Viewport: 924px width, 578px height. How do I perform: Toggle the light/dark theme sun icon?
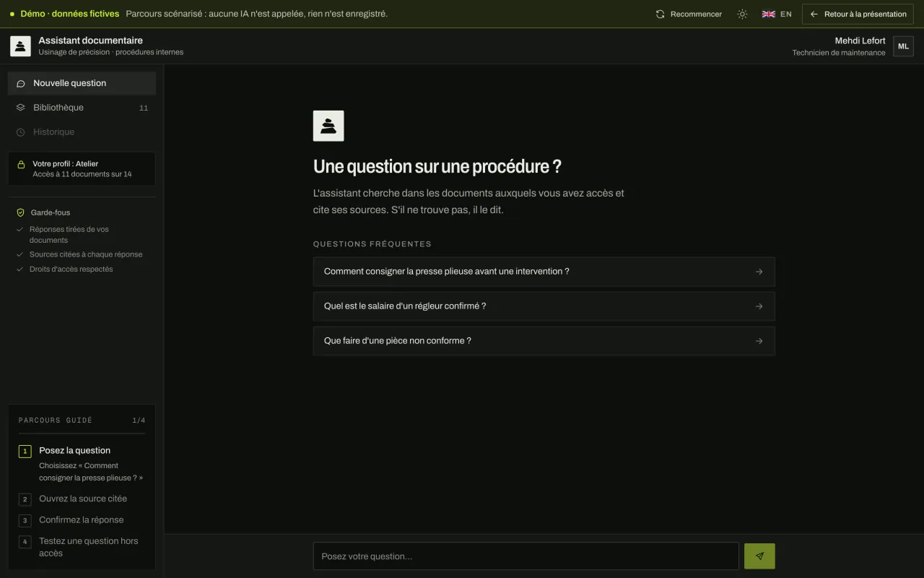[742, 14]
